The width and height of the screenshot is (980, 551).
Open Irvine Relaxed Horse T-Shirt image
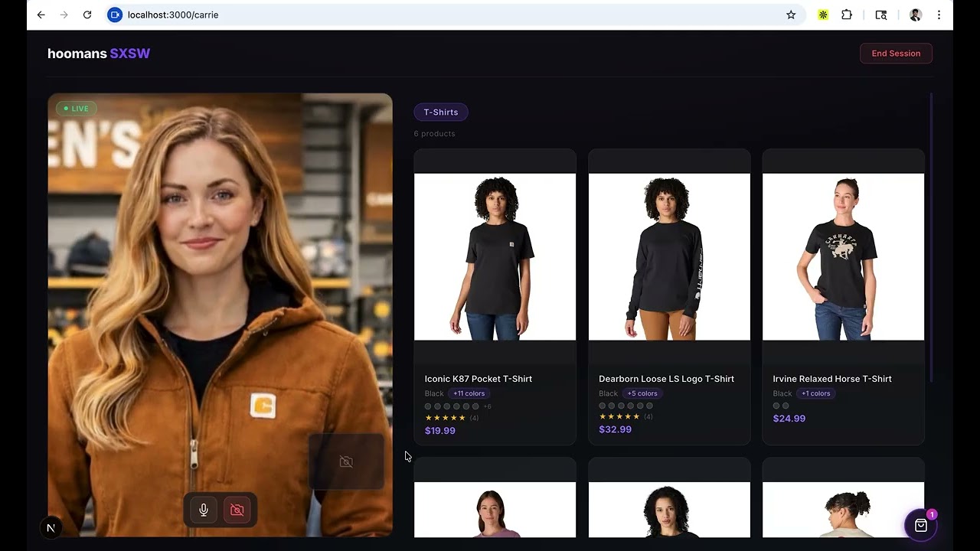pos(843,256)
